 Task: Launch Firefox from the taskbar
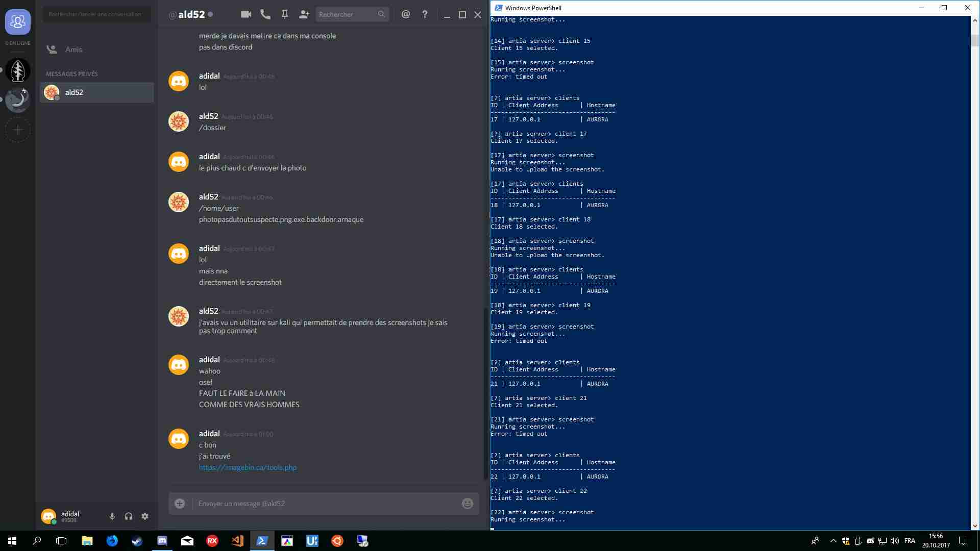(112, 541)
